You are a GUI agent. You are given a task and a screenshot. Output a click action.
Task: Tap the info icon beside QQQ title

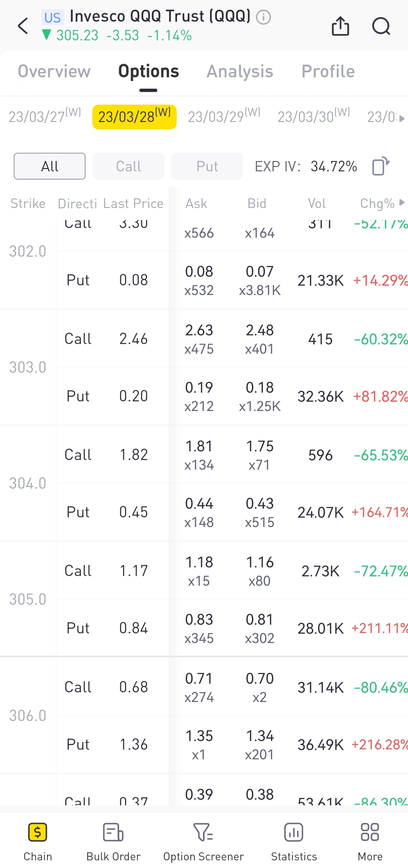tap(263, 17)
